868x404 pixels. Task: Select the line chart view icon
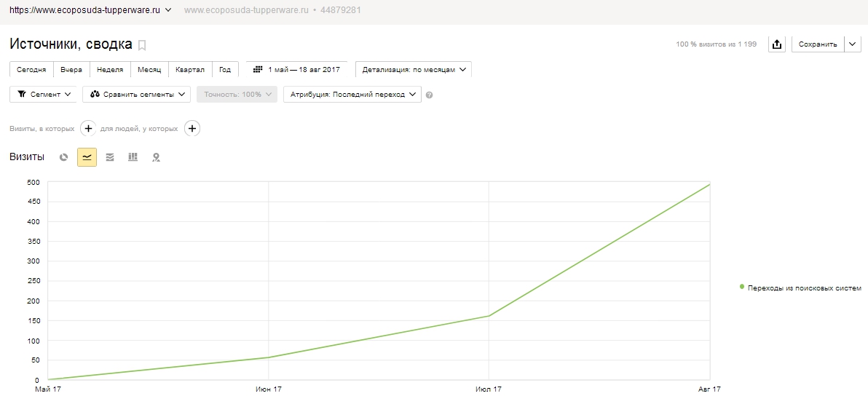(x=87, y=157)
